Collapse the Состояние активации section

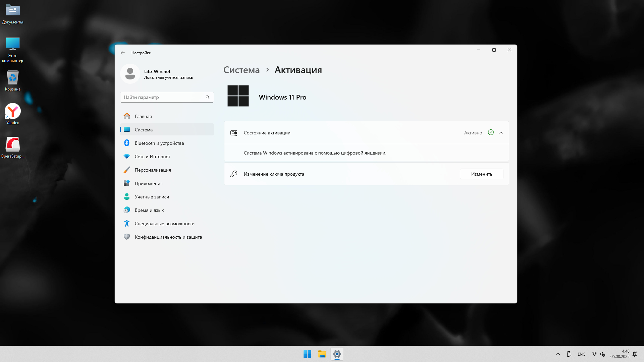coord(501,133)
